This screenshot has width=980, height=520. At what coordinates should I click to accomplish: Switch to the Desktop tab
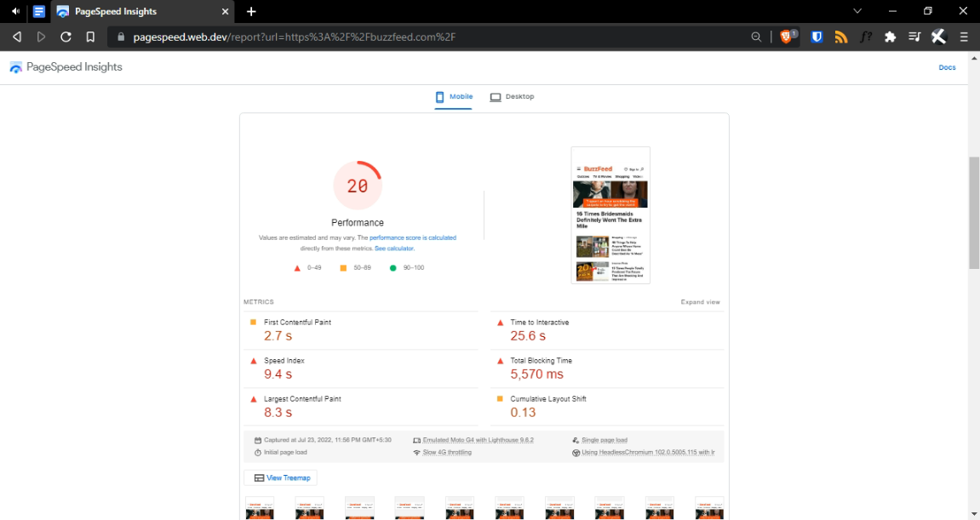click(x=512, y=97)
